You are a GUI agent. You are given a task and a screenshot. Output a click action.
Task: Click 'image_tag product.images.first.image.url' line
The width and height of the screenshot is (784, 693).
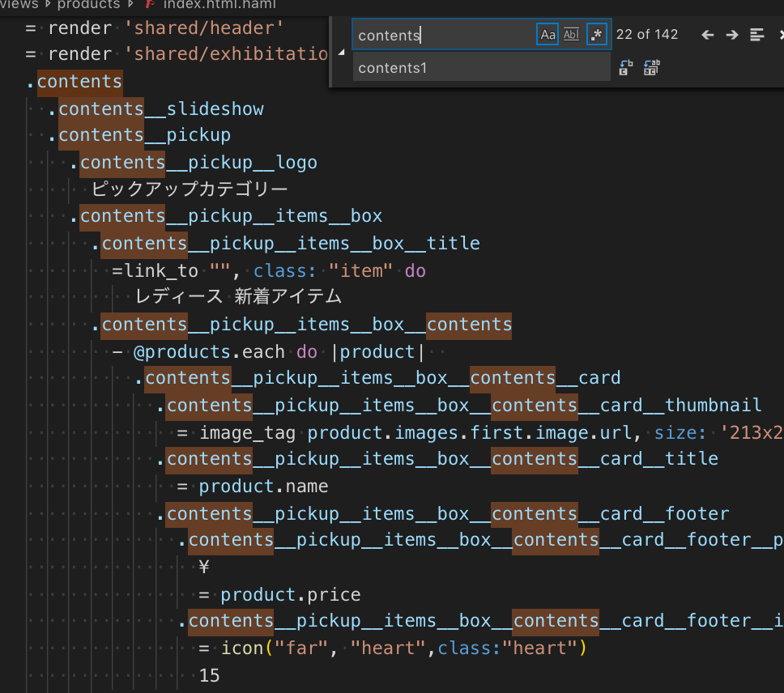(x=480, y=432)
